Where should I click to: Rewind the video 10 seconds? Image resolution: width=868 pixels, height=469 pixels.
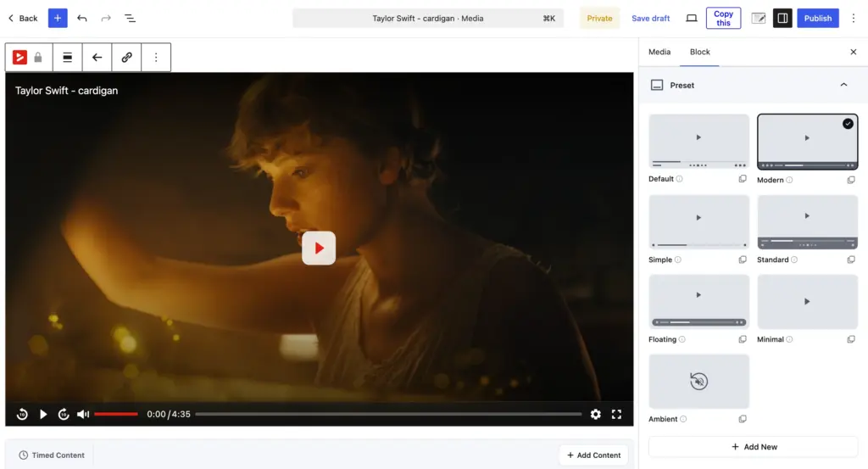click(x=22, y=414)
